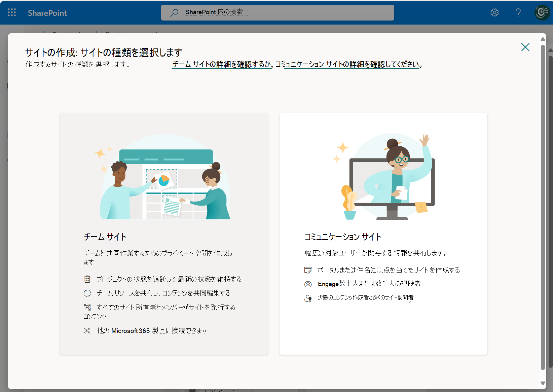This screenshot has height=392, width=553.
Task: Click text 少数のコンテンツ作成者と多くのサイト訪問者
Action: (365, 297)
